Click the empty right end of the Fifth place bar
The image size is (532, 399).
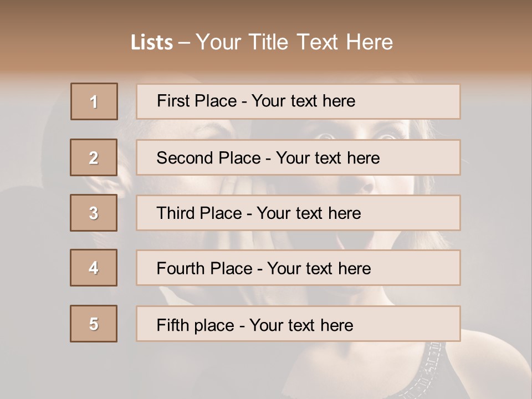(x=421, y=324)
